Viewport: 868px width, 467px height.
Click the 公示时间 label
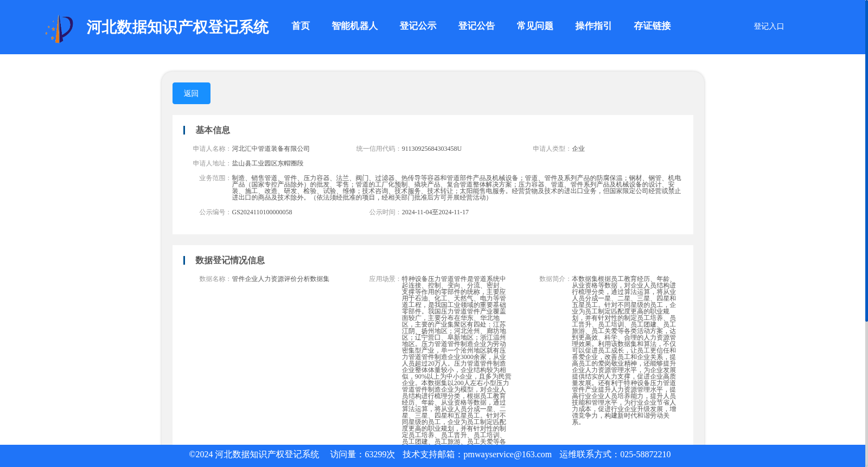(385, 212)
